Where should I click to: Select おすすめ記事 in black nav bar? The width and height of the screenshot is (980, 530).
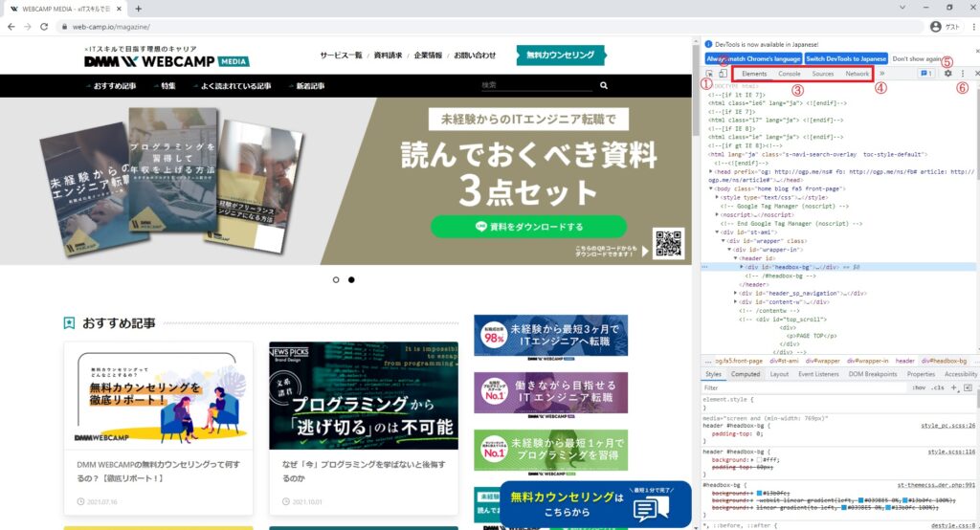(115, 86)
